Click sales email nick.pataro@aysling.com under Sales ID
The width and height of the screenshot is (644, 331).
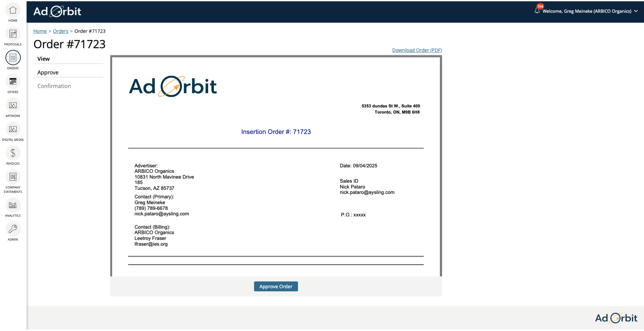coord(367,193)
